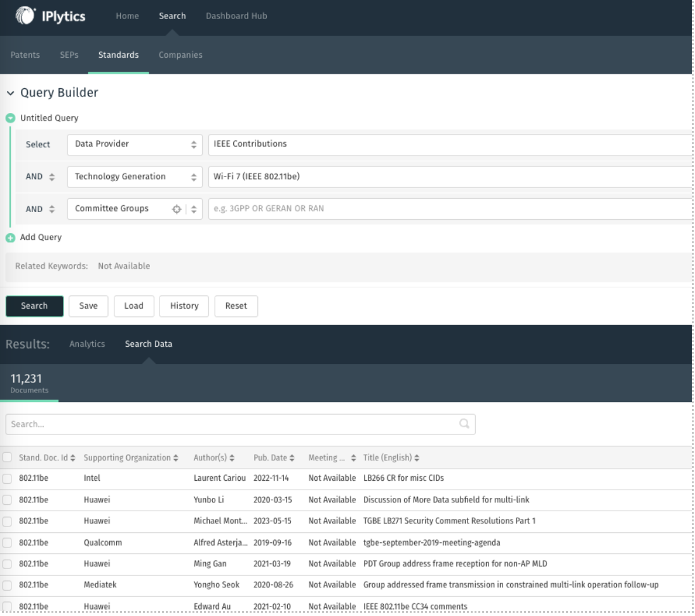Click the magnifier icon in results search
695x616 pixels.
coord(464,424)
